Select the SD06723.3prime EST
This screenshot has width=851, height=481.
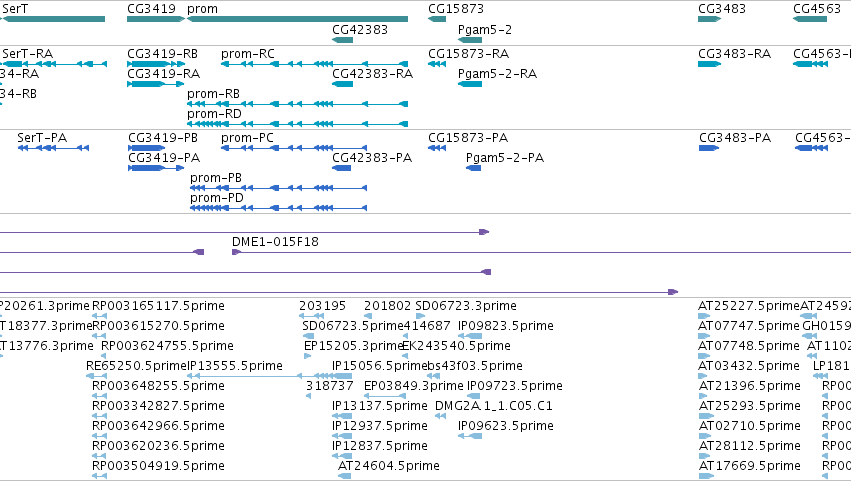click(x=420, y=316)
